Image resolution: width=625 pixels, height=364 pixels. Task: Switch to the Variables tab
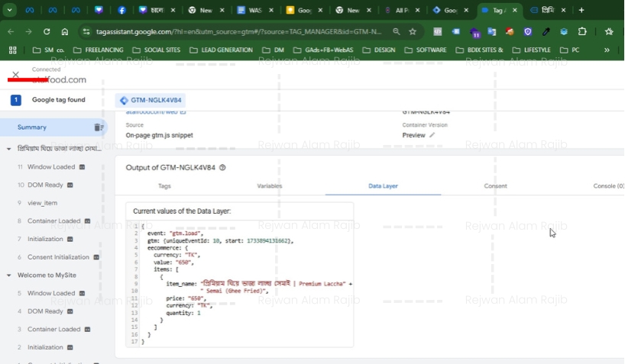coord(269,186)
